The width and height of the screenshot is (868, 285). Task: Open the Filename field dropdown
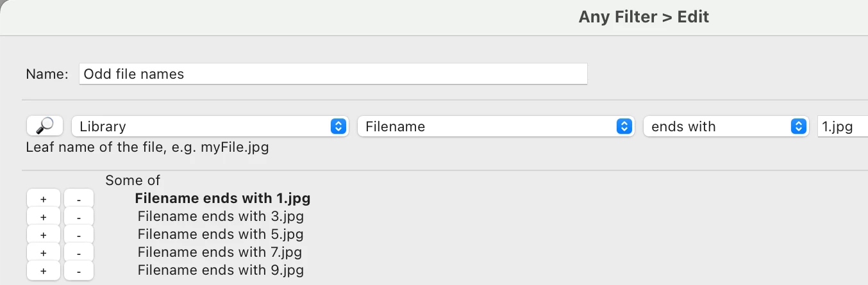496,127
